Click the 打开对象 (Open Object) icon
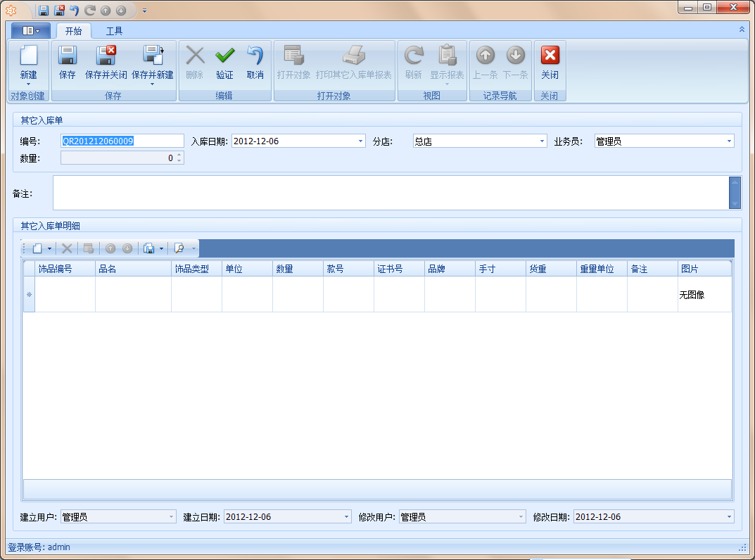 pyautogui.click(x=293, y=56)
